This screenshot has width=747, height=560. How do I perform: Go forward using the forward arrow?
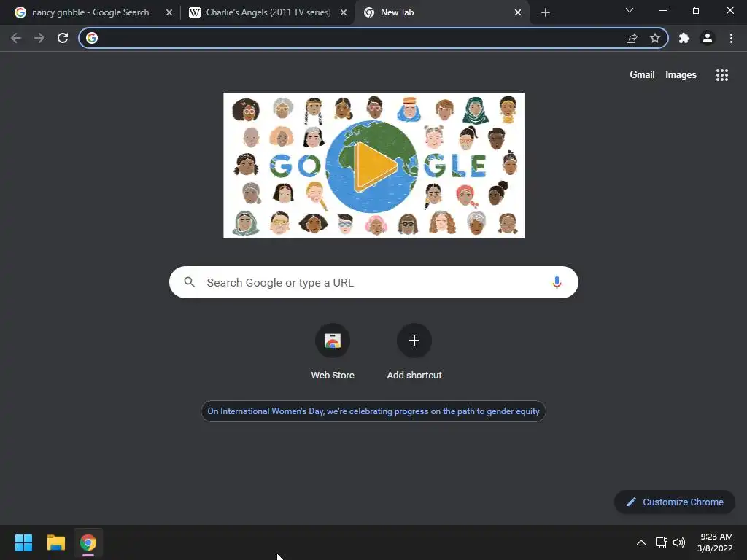39,38
